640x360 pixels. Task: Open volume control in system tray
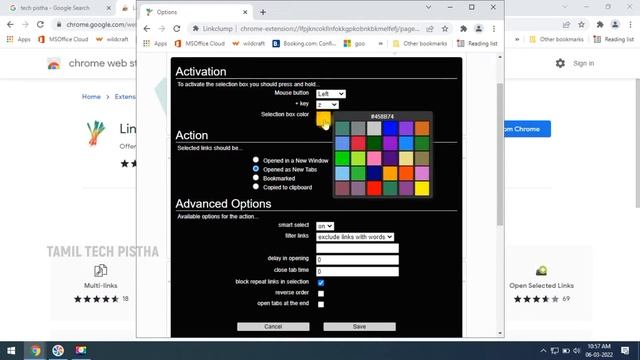coord(576,351)
